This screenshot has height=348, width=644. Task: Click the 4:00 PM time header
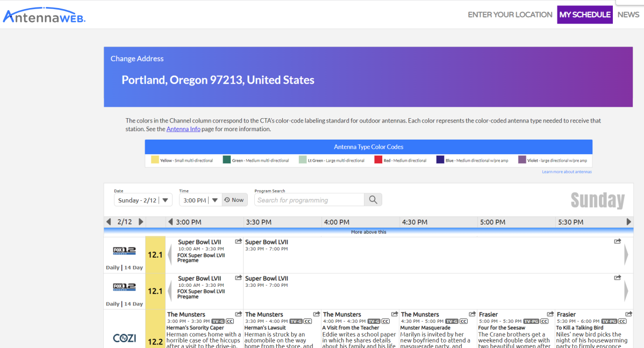click(x=337, y=222)
